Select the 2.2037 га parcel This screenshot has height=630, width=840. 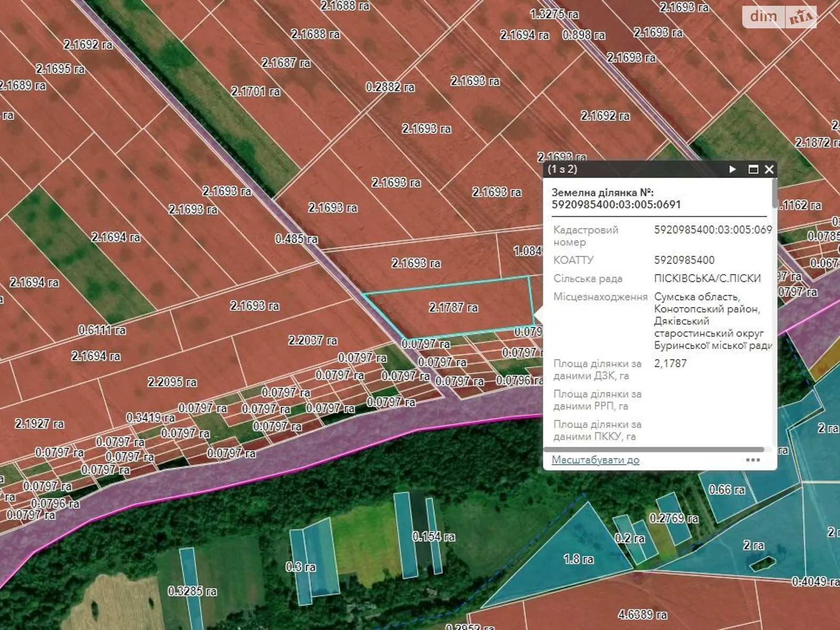pyautogui.click(x=312, y=341)
